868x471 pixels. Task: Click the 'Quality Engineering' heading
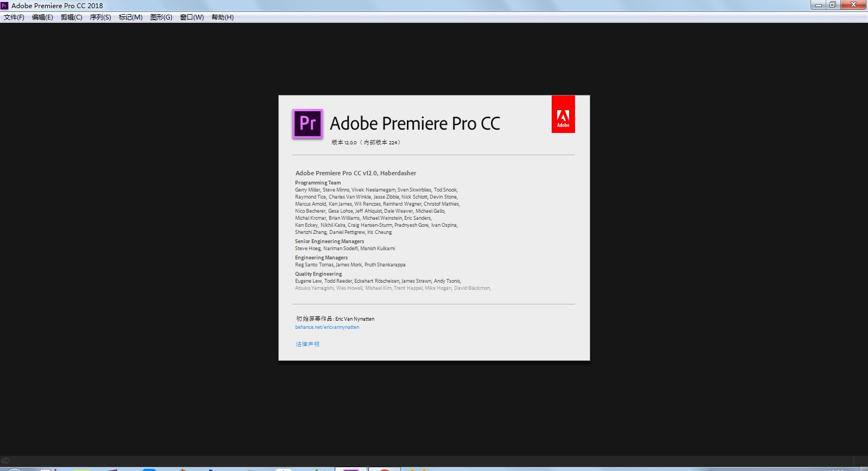pos(318,274)
